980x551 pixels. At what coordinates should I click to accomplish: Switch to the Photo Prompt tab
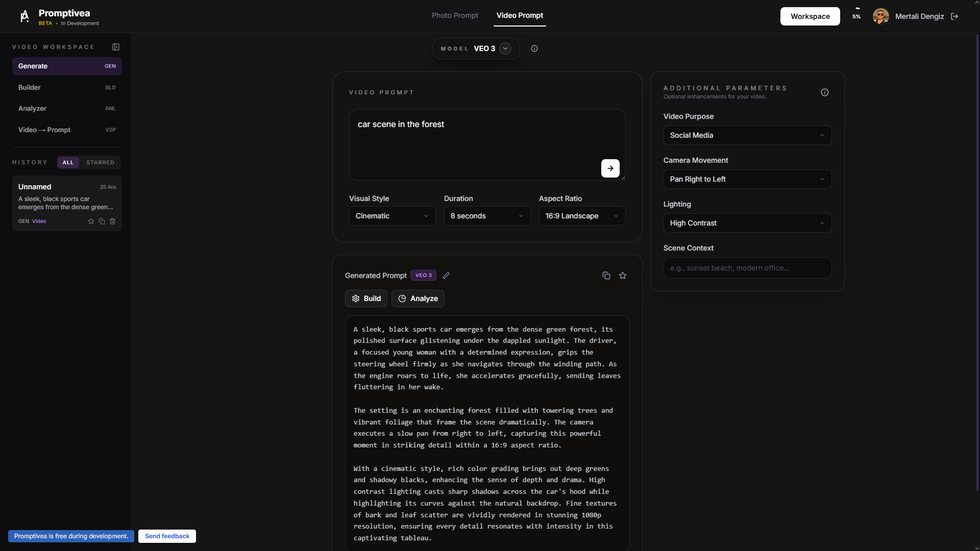(454, 15)
